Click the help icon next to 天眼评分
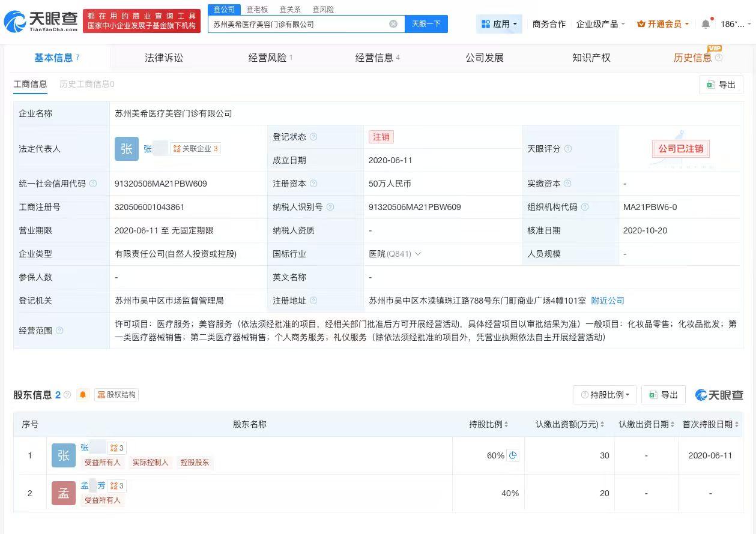 [x=568, y=149]
